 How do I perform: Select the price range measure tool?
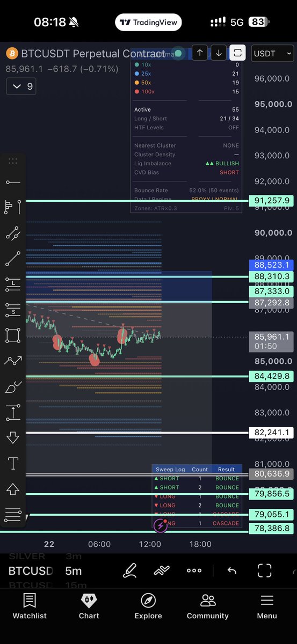pyautogui.click(x=13, y=412)
